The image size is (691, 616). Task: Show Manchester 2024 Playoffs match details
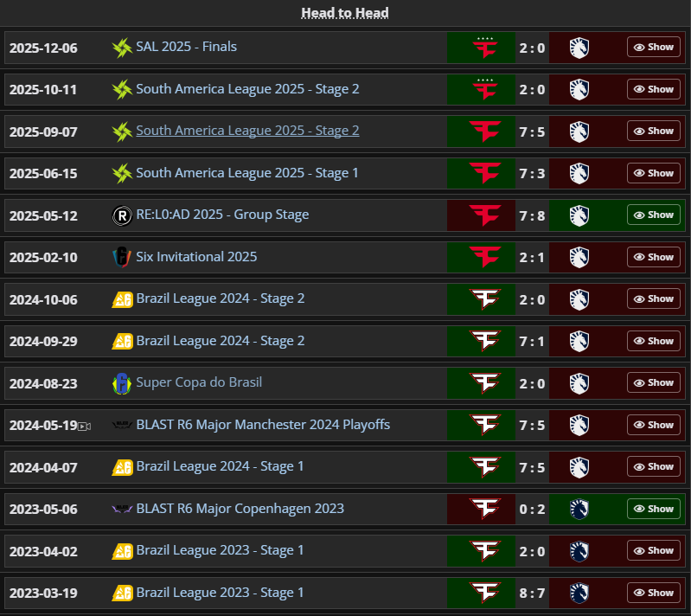click(654, 425)
